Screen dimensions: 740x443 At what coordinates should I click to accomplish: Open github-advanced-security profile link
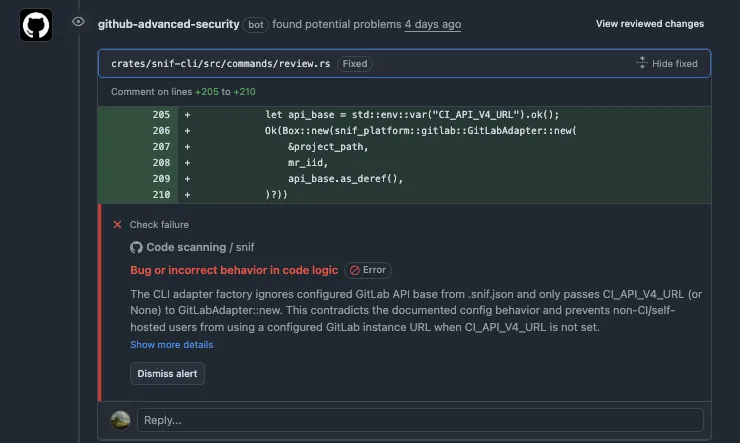click(x=168, y=24)
